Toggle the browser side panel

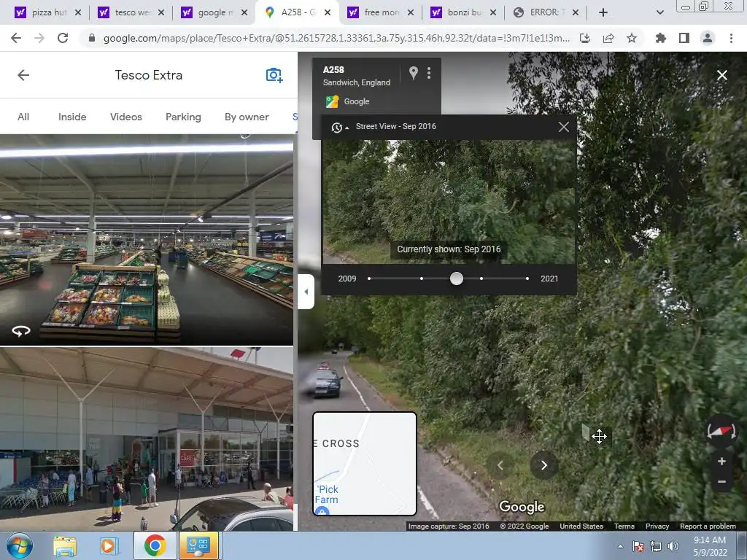click(684, 38)
